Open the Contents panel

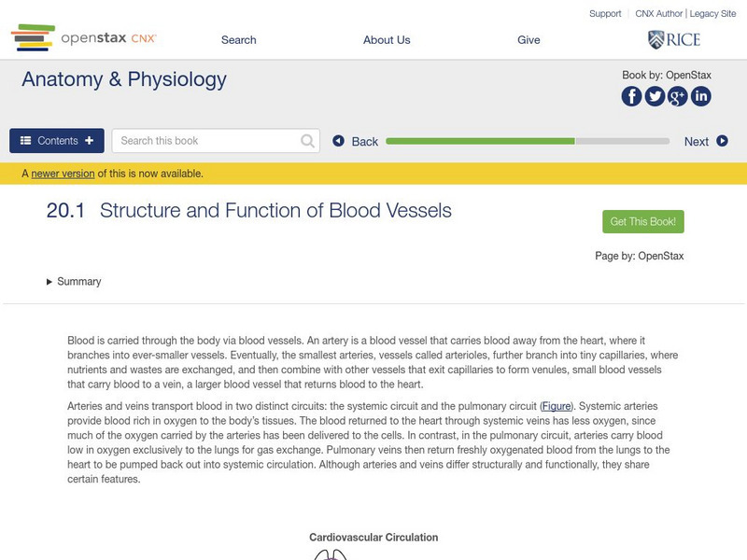click(57, 141)
